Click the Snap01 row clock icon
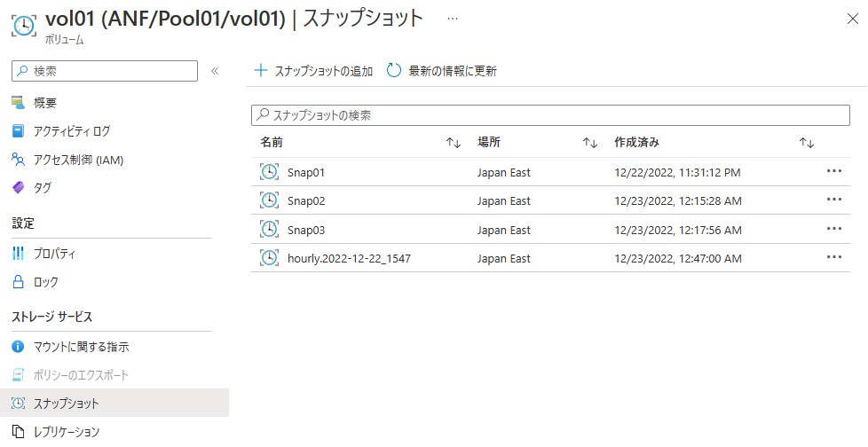Screen dimensions: 868x447 (x=270, y=172)
